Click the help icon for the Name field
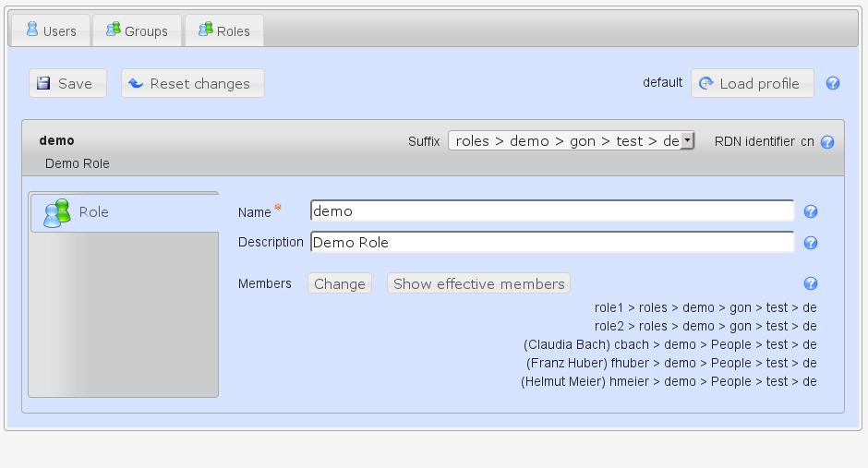The height and width of the screenshot is (468, 868). (x=811, y=212)
